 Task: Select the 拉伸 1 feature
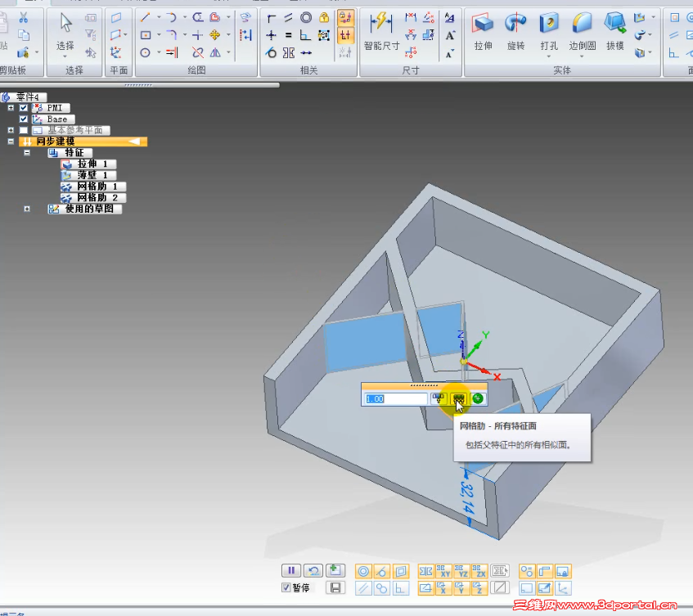coord(88,164)
